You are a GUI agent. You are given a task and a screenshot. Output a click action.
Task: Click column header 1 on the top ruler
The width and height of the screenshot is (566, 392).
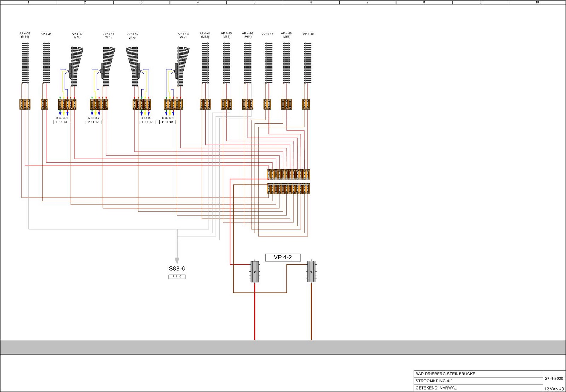tap(28, 2)
